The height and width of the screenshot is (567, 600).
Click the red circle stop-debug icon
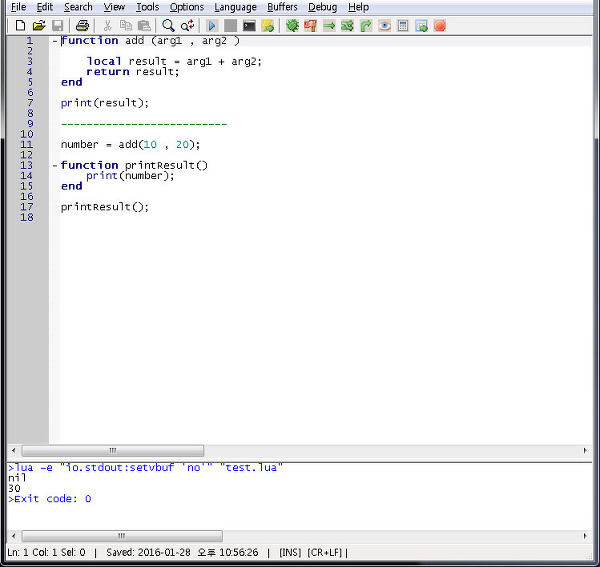[440, 26]
